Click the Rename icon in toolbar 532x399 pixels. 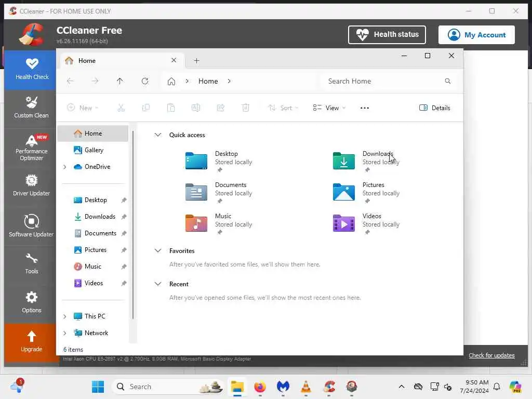point(196,108)
